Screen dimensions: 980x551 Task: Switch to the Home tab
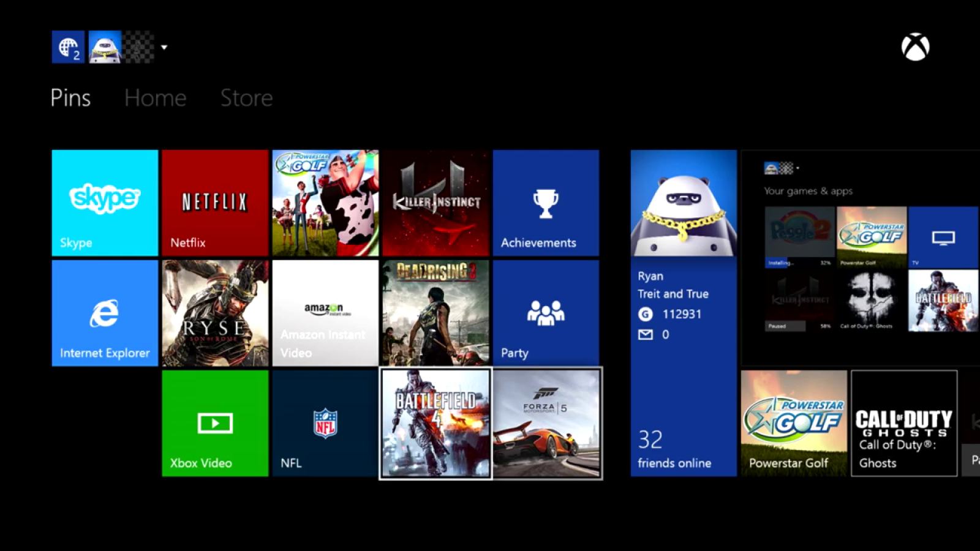pos(155,98)
